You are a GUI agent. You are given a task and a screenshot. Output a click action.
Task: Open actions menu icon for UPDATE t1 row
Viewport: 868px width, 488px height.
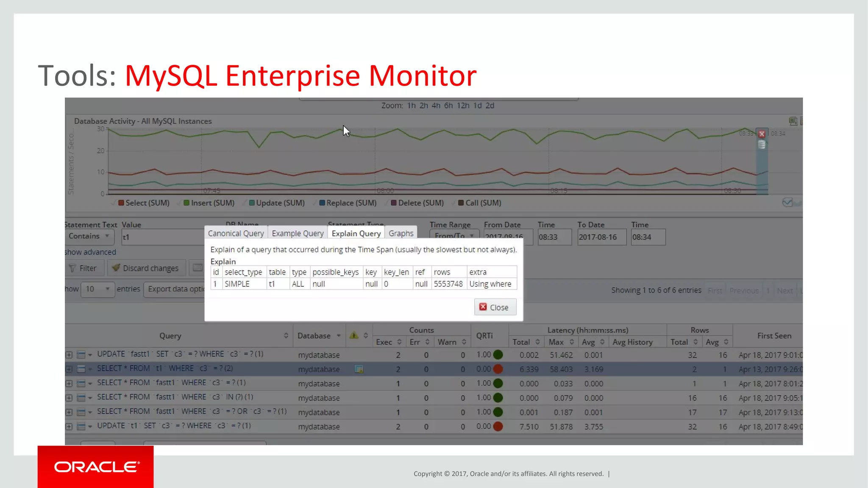(x=84, y=427)
